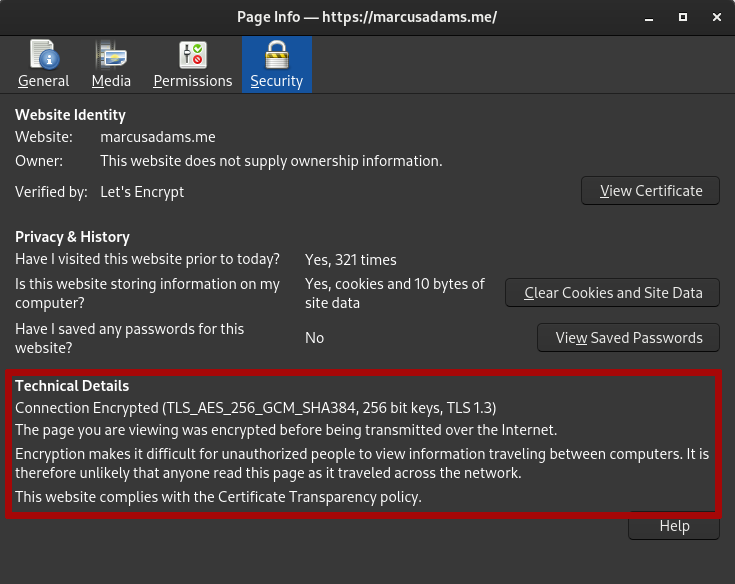
Task: Click the 'No' saved passwords answer
Action: pyautogui.click(x=315, y=338)
